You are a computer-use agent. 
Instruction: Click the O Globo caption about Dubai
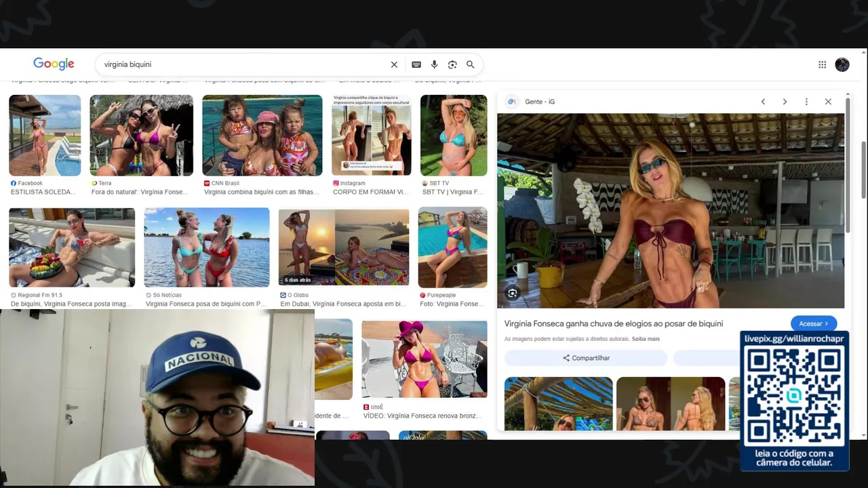coord(343,304)
